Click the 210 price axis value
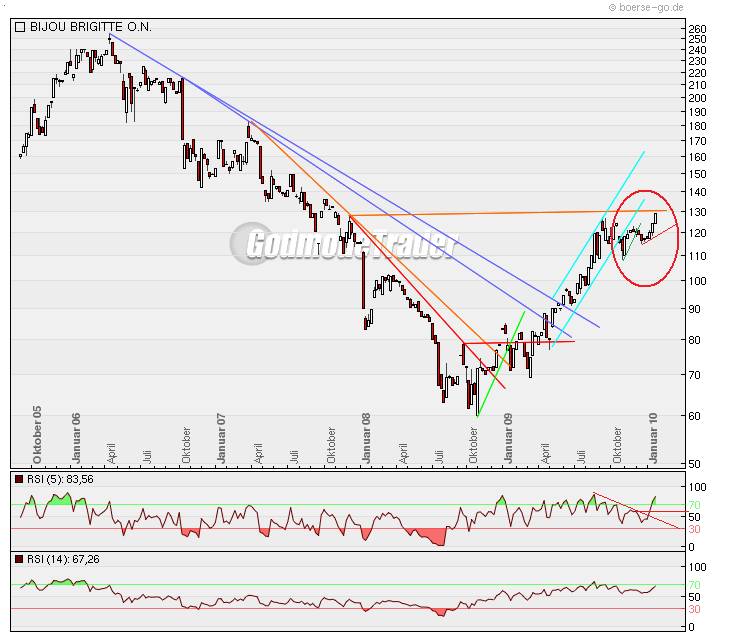The width and height of the screenshot is (730, 641). (697, 85)
